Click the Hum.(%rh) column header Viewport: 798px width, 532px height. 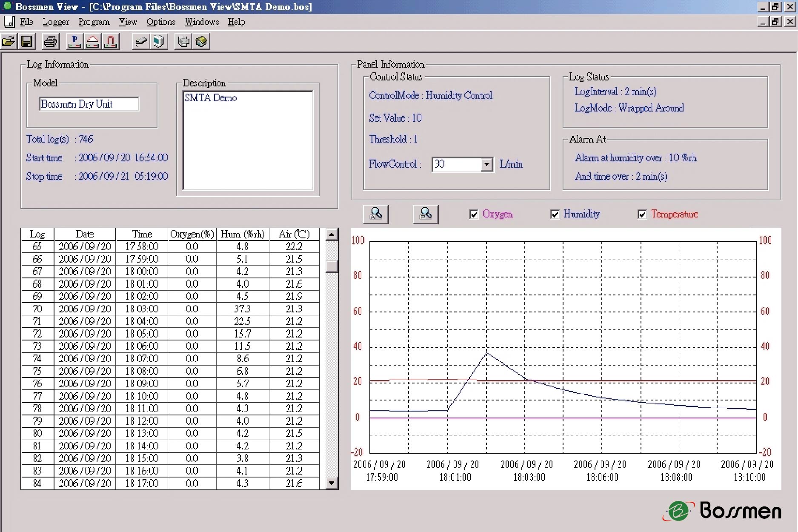click(x=243, y=234)
